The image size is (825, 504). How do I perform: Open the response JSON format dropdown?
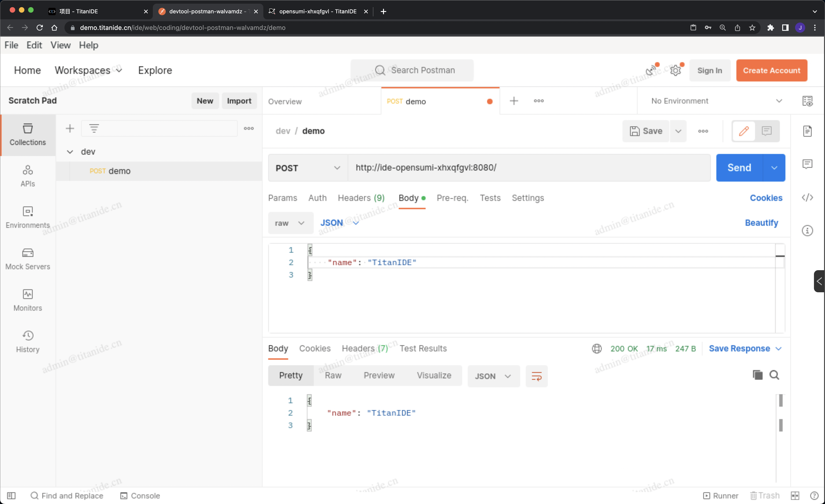(x=494, y=376)
